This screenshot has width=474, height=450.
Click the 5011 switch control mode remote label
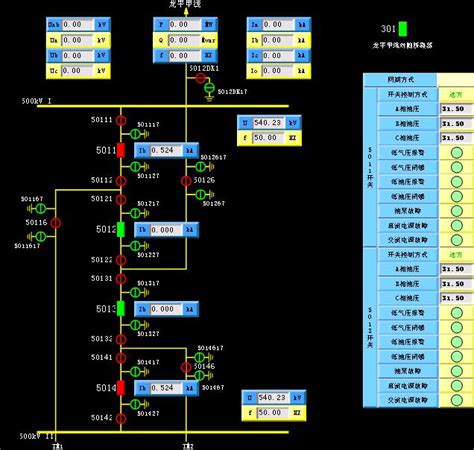coord(456,95)
